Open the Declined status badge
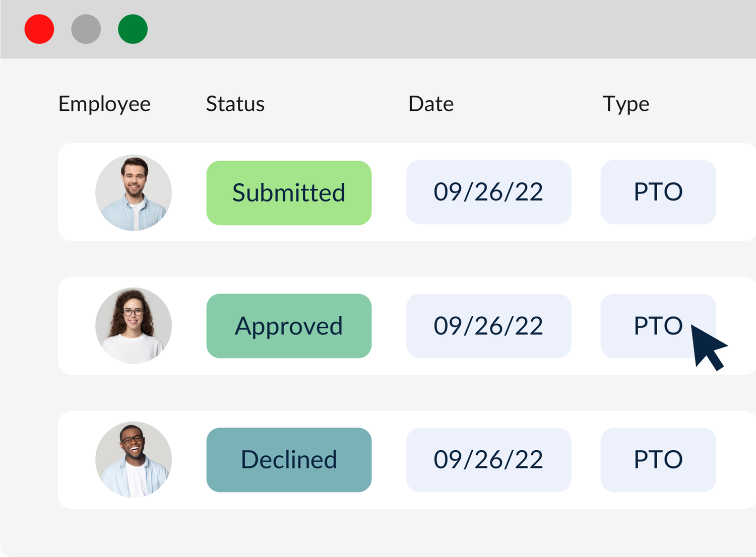This screenshot has width=756, height=557. [289, 460]
